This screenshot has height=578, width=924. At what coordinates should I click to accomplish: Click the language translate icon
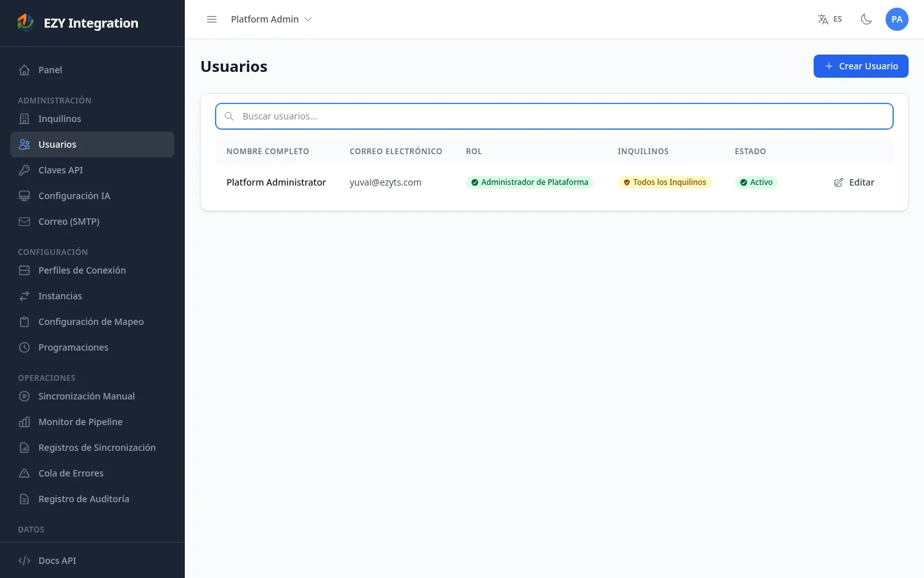click(823, 19)
